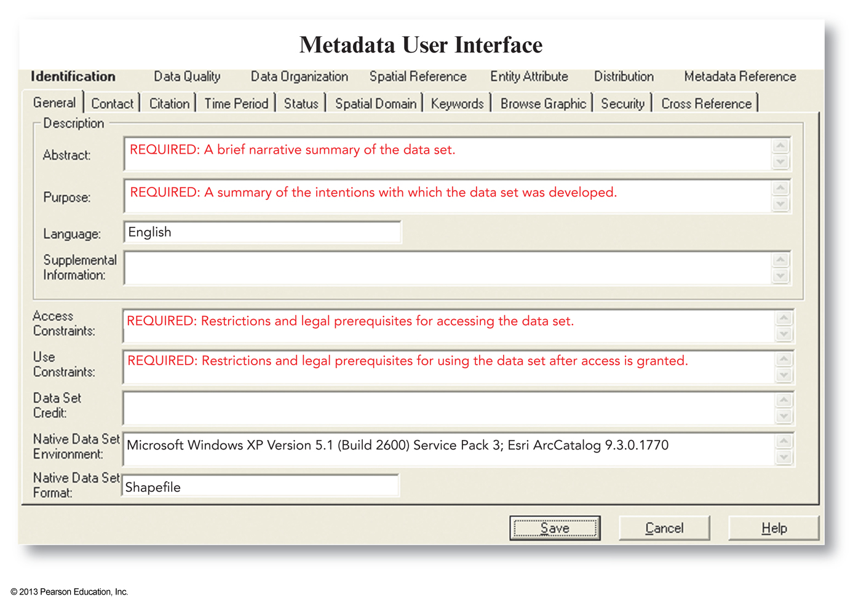
Task: Open the Help dialog
Action: click(x=773, y=527)
